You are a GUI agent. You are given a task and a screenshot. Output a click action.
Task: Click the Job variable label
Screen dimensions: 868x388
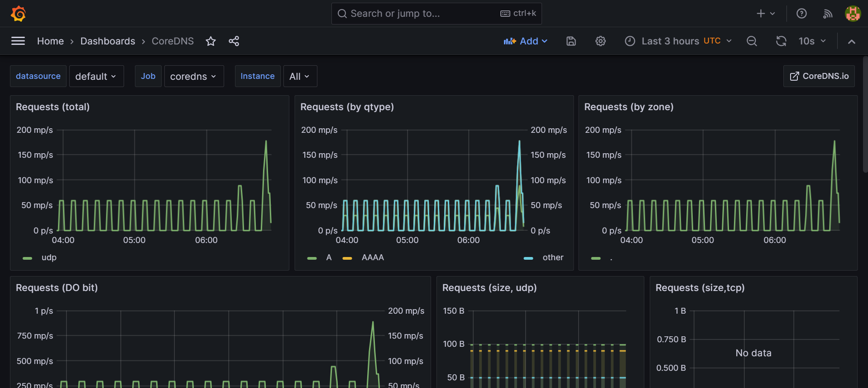(148, 76)
